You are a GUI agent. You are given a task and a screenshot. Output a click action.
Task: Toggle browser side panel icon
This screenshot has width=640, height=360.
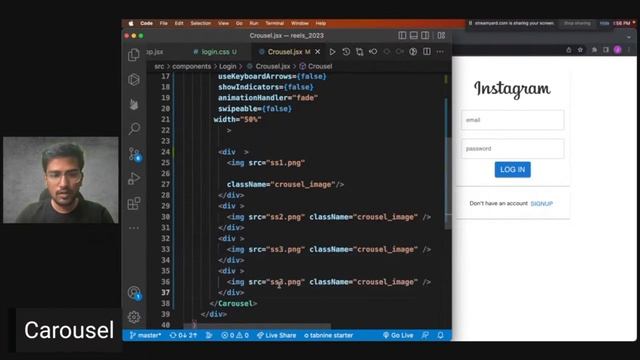click(x=606, y=50)
